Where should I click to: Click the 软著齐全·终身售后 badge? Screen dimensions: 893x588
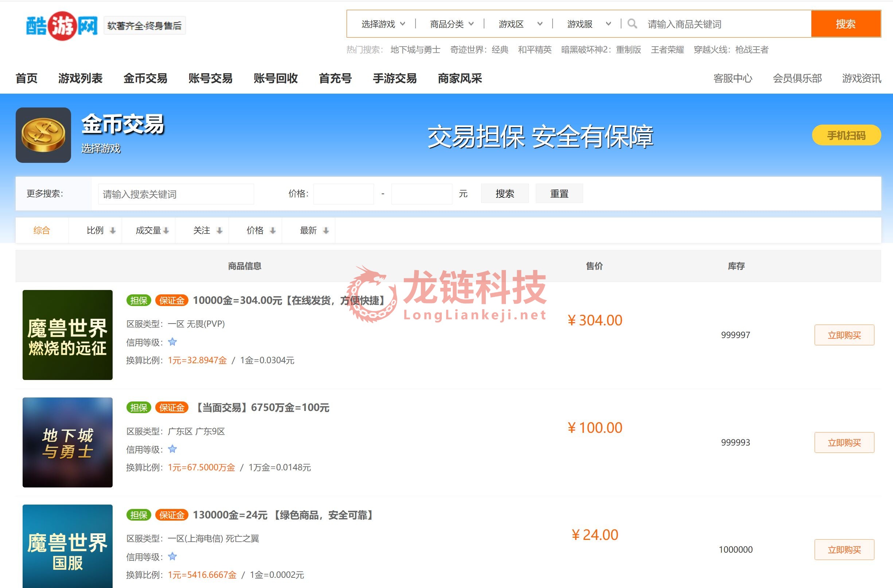coord(144,26)
